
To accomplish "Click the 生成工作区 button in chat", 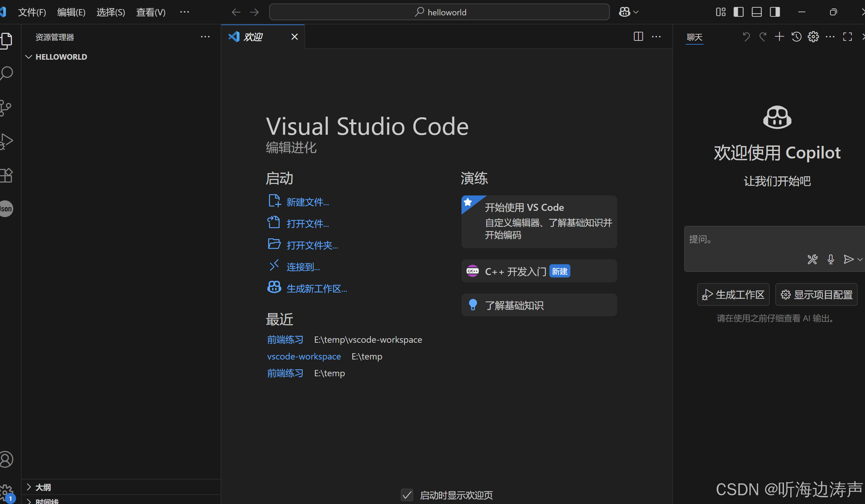I will (x=733, y=295).
